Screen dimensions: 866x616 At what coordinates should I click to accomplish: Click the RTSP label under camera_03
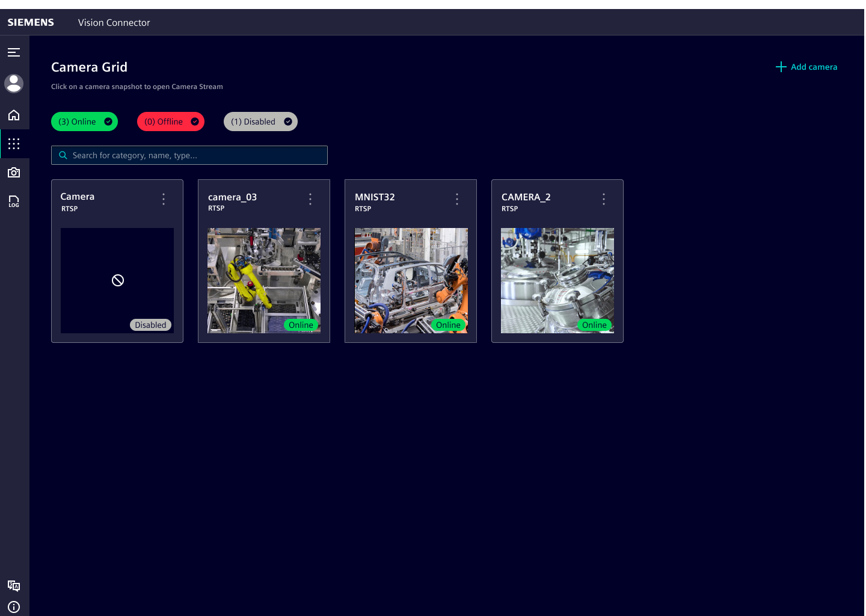pos(216,209)
